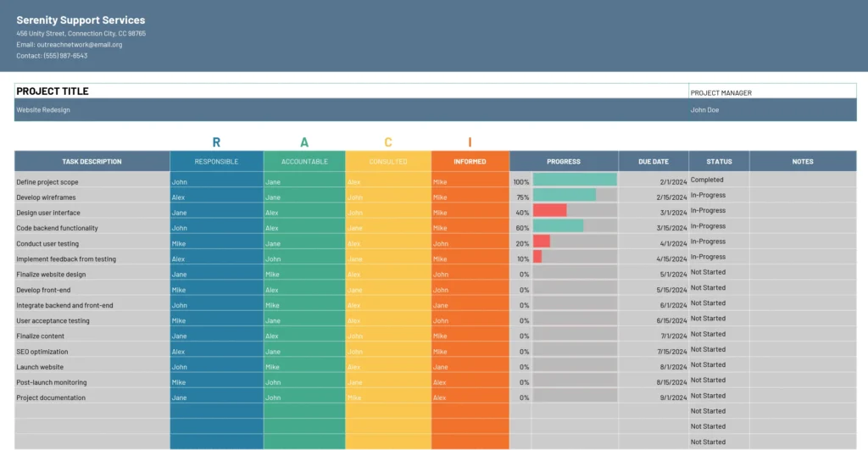The height and width of the screenshot is (450, 868).
Task: Select the 40% red progress bar for Design user interface
Action: [x=549, y=211]
